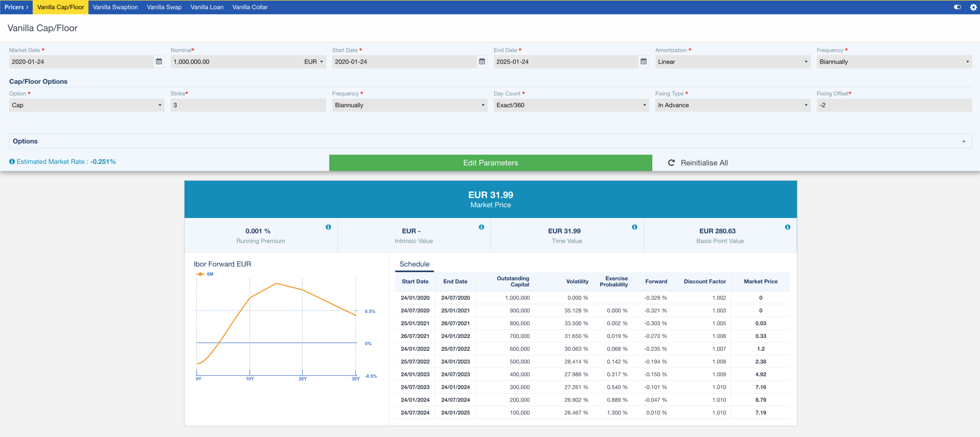The width and height of the screenshot is (980, 437).
Task: Click the Edit Parameters button
Action: coord(490,163)
